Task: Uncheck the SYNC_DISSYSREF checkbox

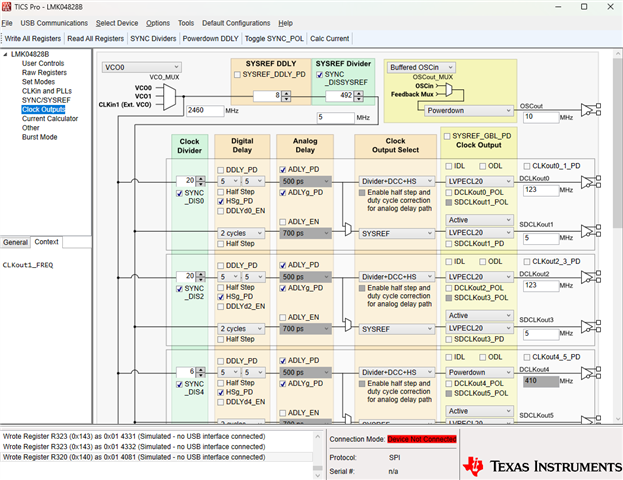Action: point(319,75)
